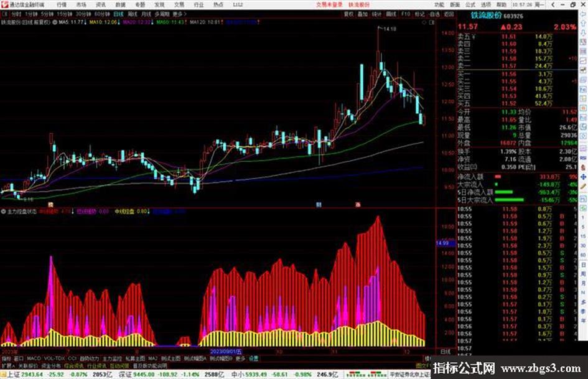
Task: Open the 资讯 menu
Action: click(101, 5)
